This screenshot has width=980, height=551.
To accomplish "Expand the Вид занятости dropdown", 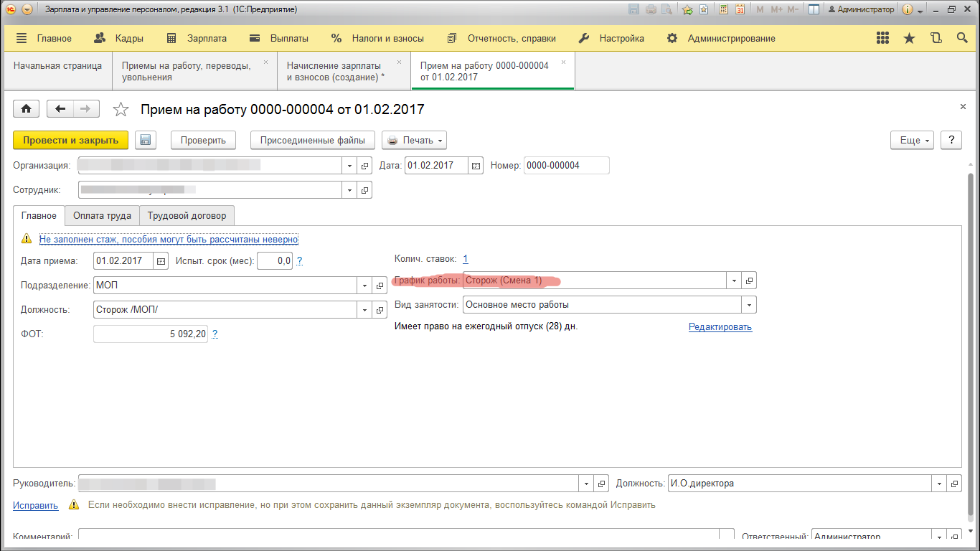I will coord(749,305).
